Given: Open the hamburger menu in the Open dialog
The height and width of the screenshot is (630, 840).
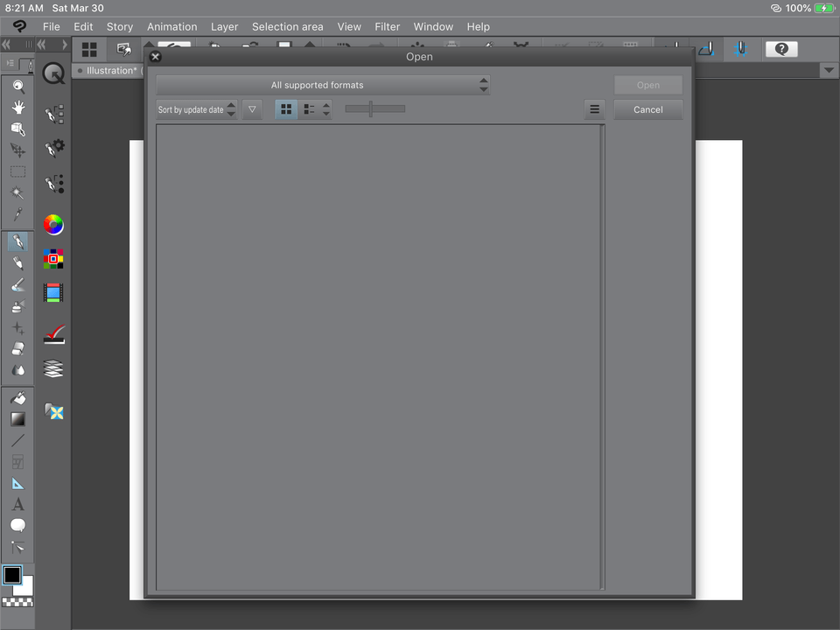Looking at the screenshot, I should 594,108.
